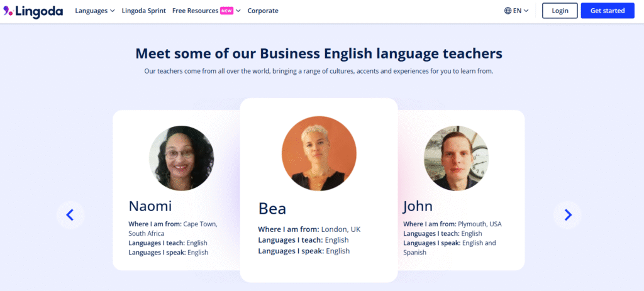Go to previous teacher with left arrow
Image resolution: width=644 pixels, height=291 pixels.
click(70, 215)
